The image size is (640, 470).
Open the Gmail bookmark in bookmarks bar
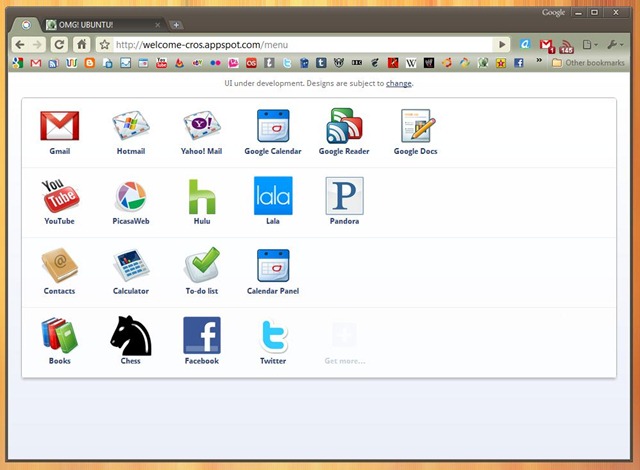point(36,63)
